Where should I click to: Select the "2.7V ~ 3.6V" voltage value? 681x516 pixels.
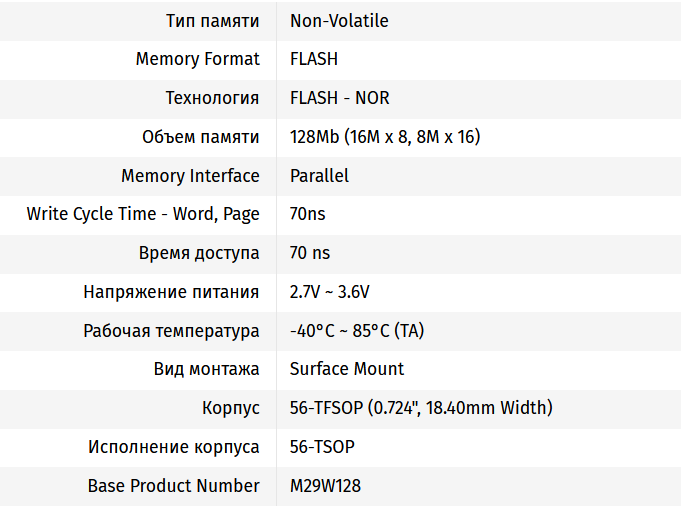click(x=330, y=292)
